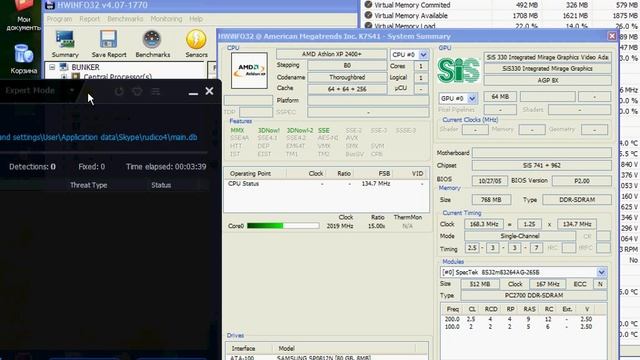Open the hamburger menu in scanner window

[156, 91]
